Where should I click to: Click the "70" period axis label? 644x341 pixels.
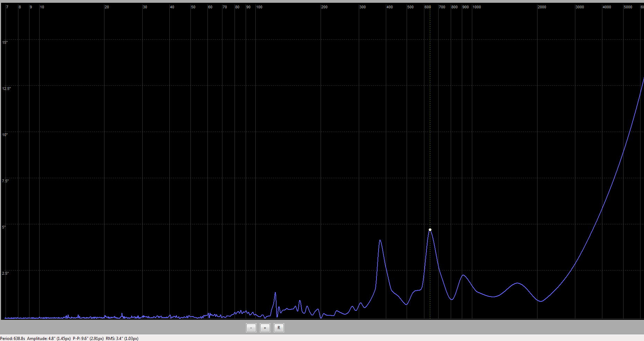(x=225, y=7)
